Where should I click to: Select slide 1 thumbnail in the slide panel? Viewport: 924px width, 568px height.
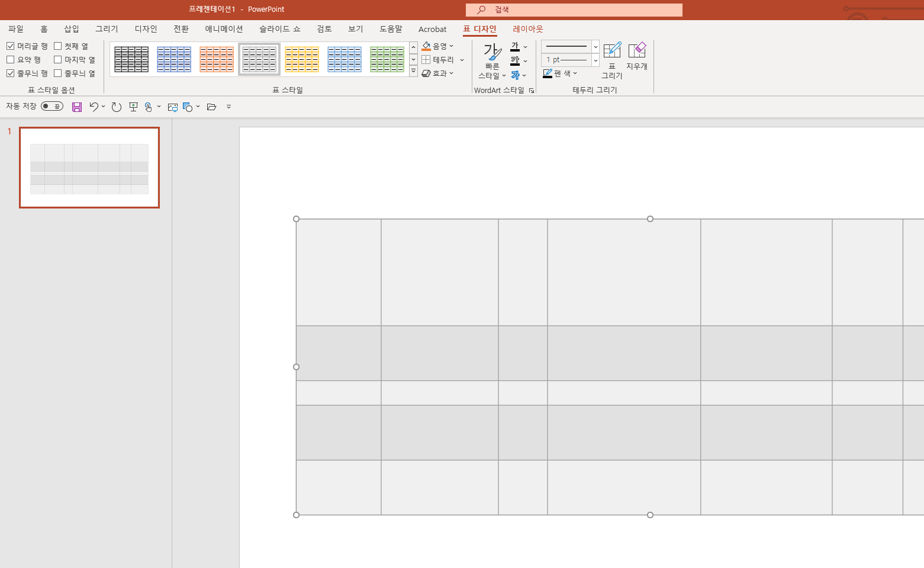[x=89, y=168]
